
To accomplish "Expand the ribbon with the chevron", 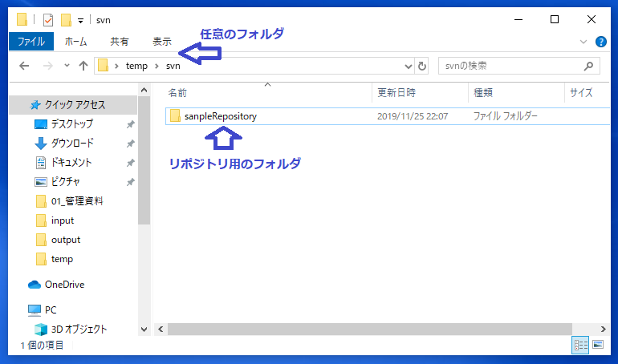I will 583,42.
